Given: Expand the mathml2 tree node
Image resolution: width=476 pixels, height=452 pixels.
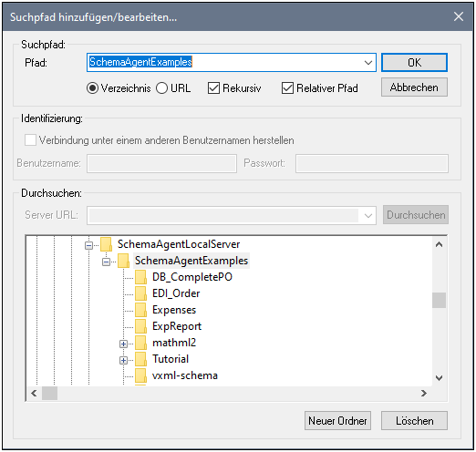Looking at the screenshot, I should (x=123, y=344).
